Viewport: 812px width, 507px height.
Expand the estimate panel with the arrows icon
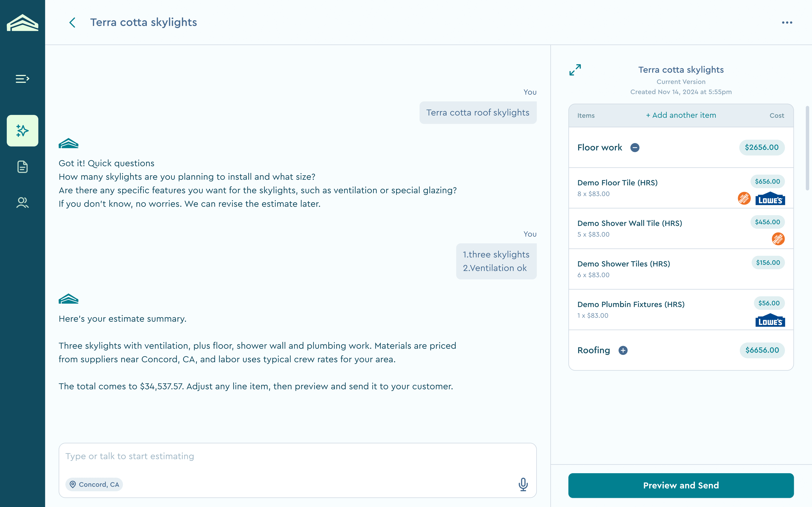(x=575, y=70)
